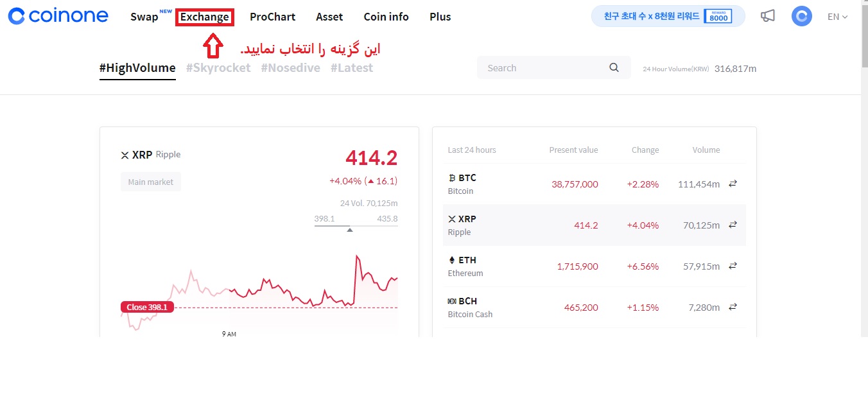Click the Close 398.1 chart marker
The width and height of the screenshot is (868, 400).
tap(147, 307)
